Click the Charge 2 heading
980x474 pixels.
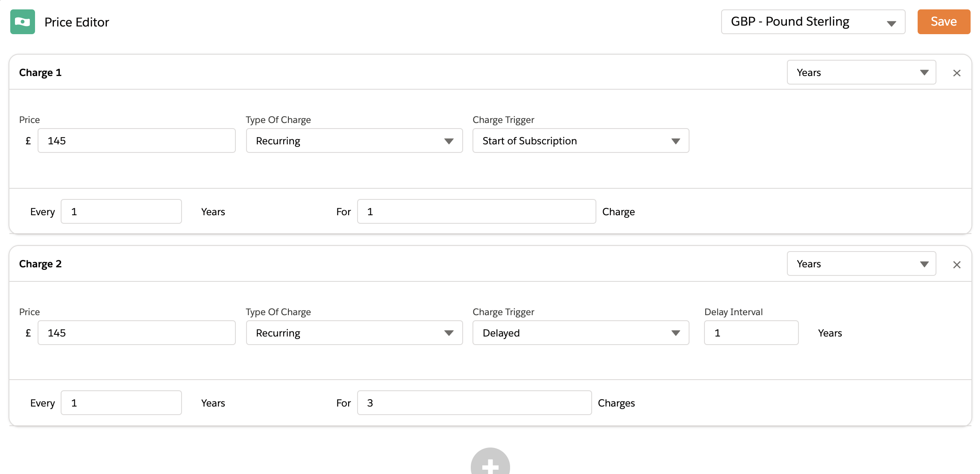40,264
